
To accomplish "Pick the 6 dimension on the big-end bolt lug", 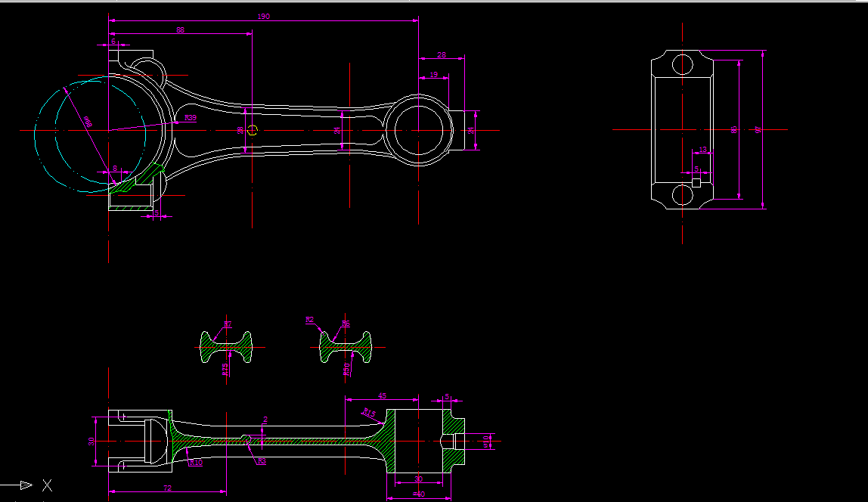I will click(x=113, y=42).
